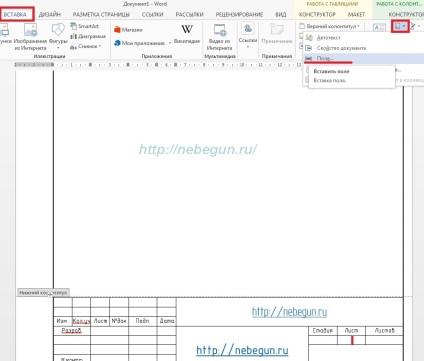Select the Поле... menu item

pos(325,58)
